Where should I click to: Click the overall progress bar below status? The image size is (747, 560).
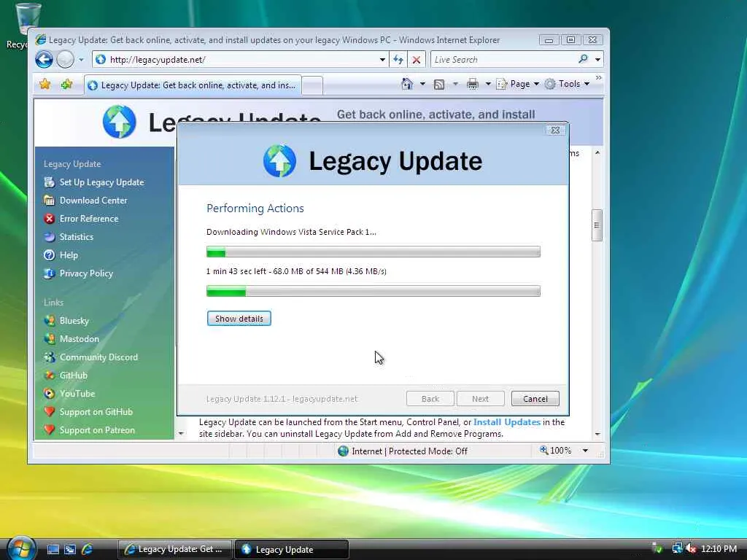click(x=373, y=291)
